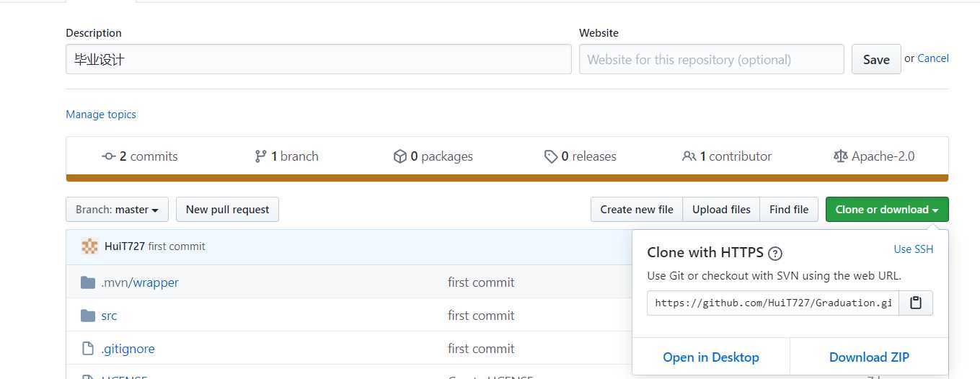This screenshot has width=980, height=379.
Task: Expand Branch: master dropdown
Action: coord(117,210)
